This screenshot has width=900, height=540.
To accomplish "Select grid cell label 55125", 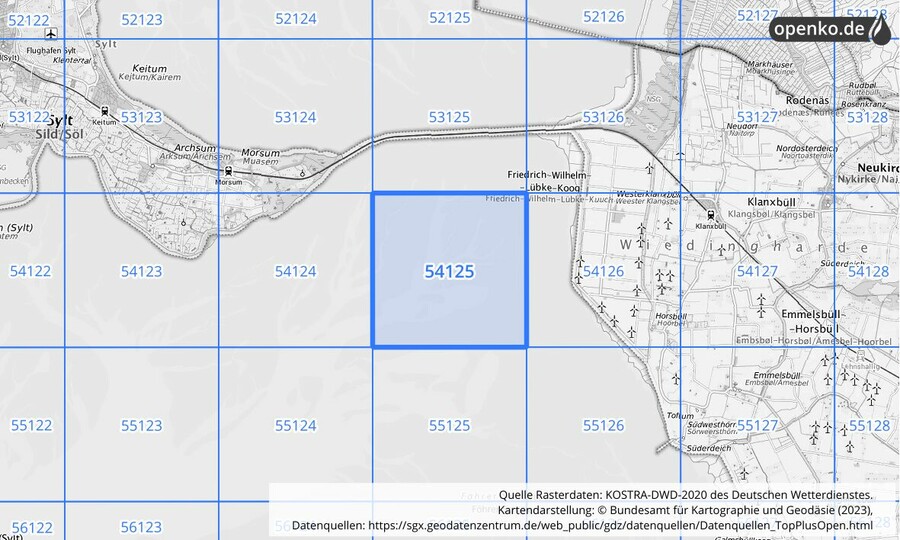I will click(x=449, y=425).
